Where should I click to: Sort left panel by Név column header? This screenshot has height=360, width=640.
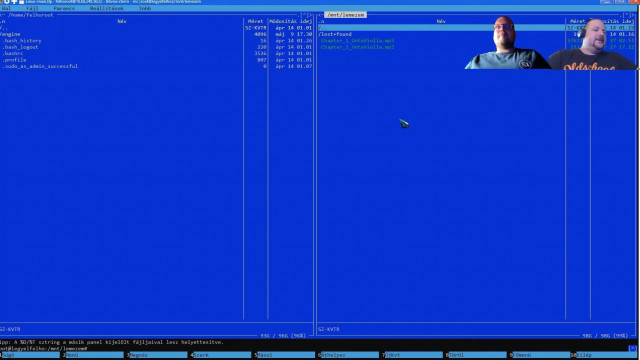coord(122,21)
